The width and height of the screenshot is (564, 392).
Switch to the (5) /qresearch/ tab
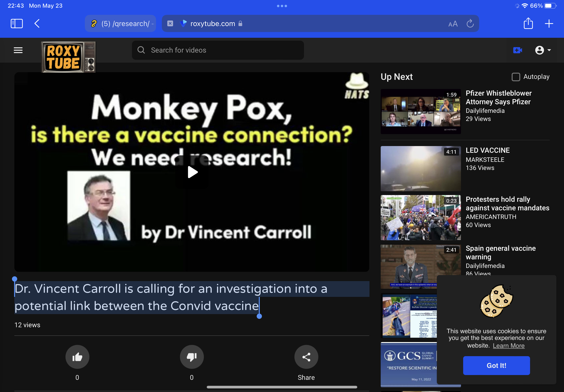120,24
